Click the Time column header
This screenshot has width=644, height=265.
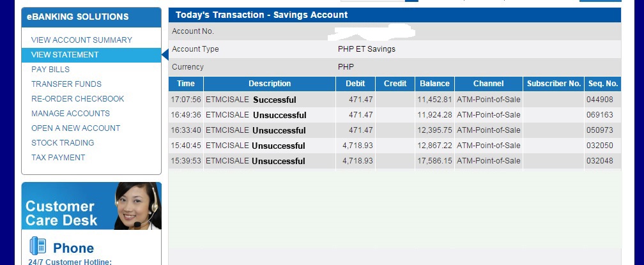pos(186,84)
